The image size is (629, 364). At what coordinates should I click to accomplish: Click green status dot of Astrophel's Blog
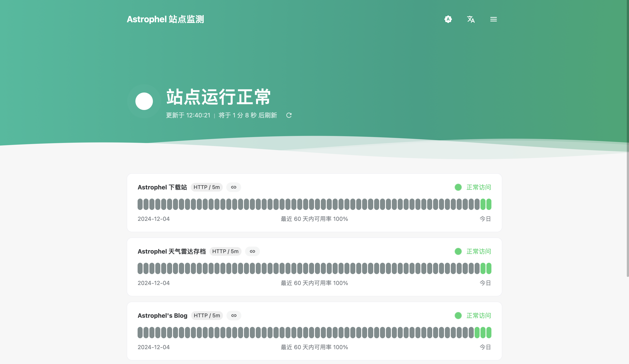pos(458,316)
